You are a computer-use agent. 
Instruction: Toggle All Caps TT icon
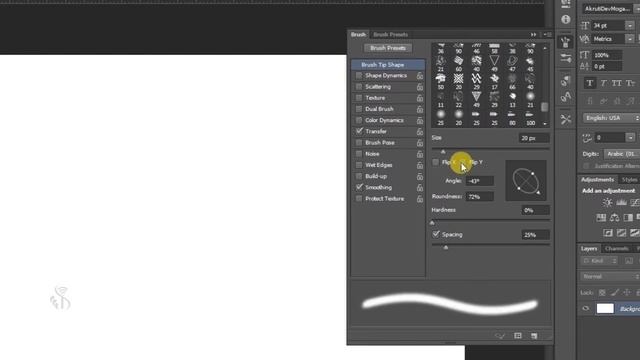click(617, 83)
